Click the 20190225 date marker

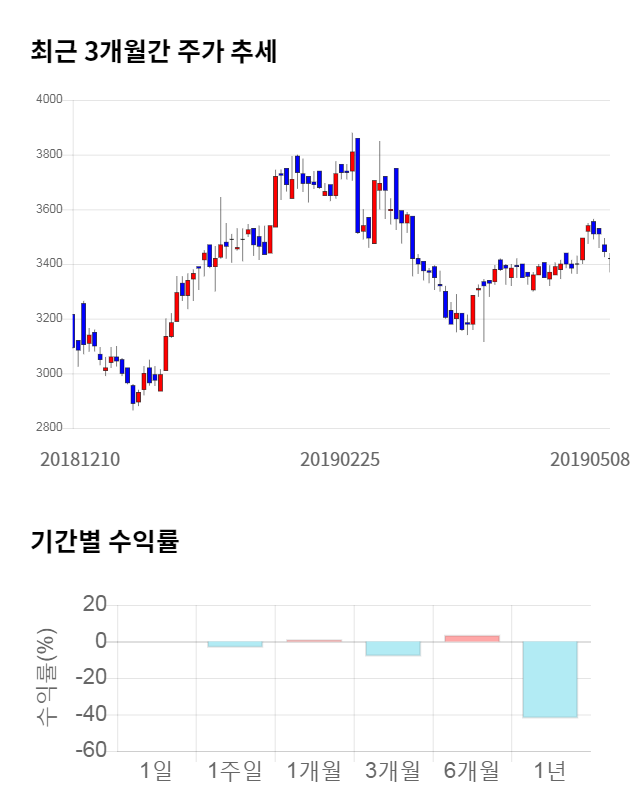point(340,460)
